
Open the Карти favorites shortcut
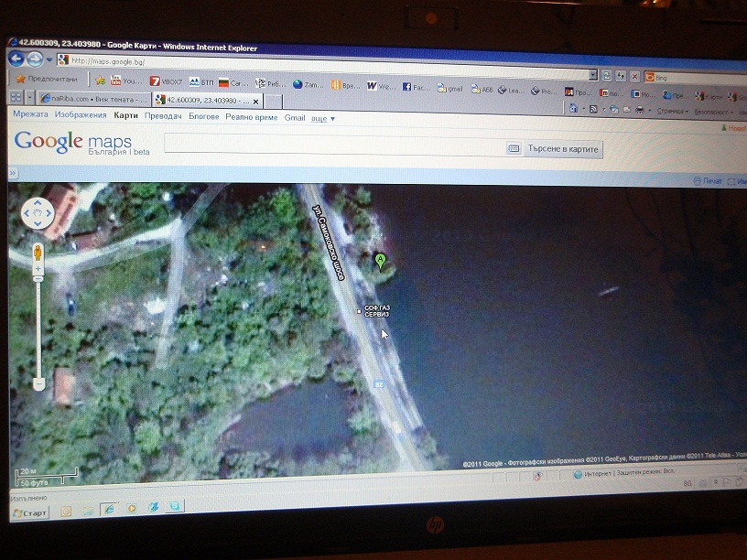click(708, 96)
